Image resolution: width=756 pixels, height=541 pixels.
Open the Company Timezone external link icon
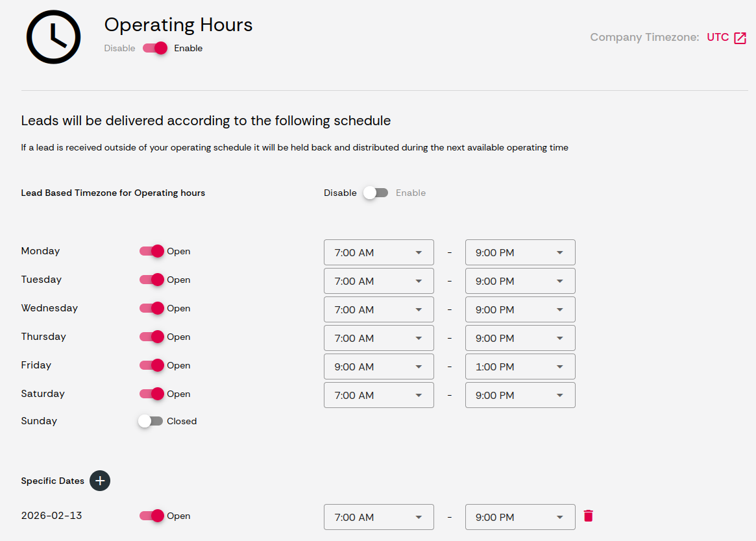[x=742, y=37]
